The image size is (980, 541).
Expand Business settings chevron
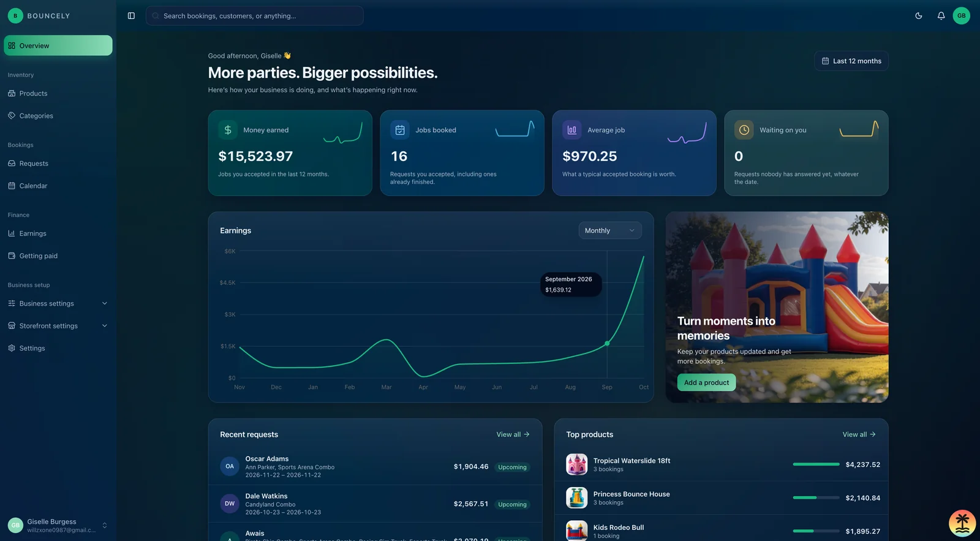(105, 303)
